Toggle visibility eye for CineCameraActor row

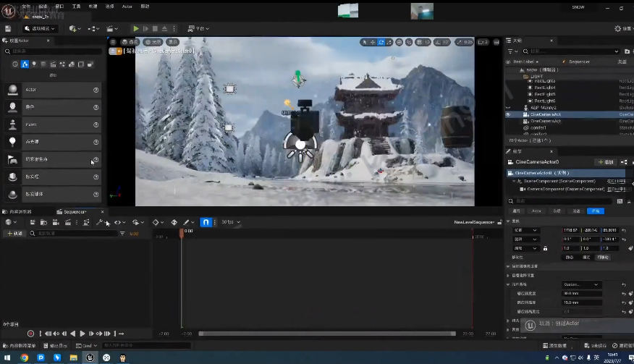508,114
